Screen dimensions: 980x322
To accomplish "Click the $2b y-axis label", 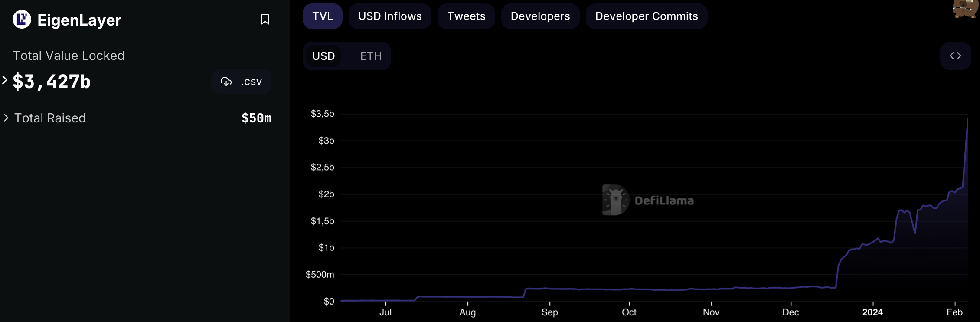I will coord(326,194).
